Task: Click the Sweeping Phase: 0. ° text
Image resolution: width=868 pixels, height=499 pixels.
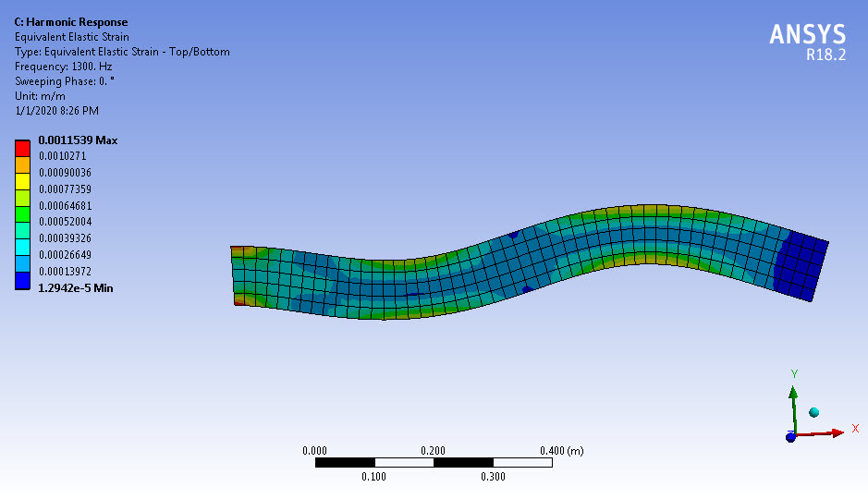Action: pos(64,81)
